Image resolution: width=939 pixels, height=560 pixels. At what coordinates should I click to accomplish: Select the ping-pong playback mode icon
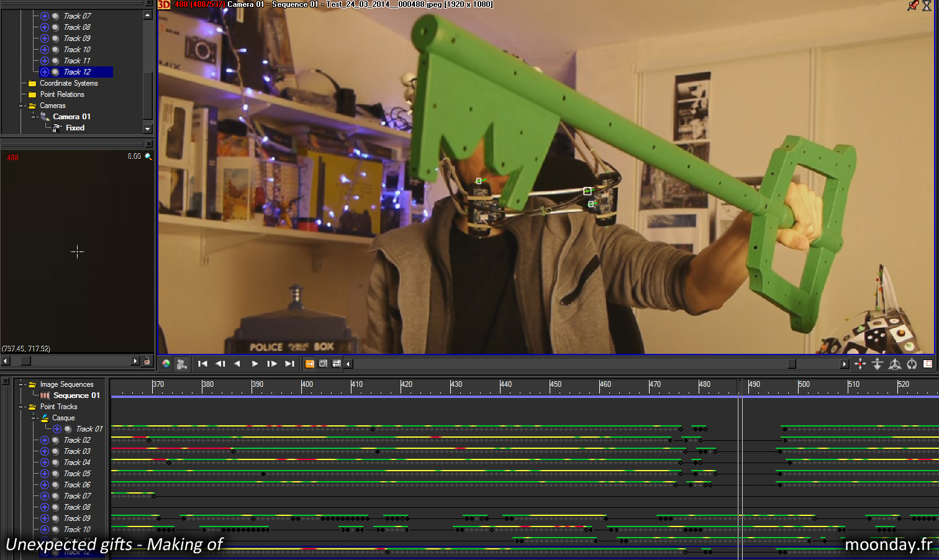click(337, 364)
